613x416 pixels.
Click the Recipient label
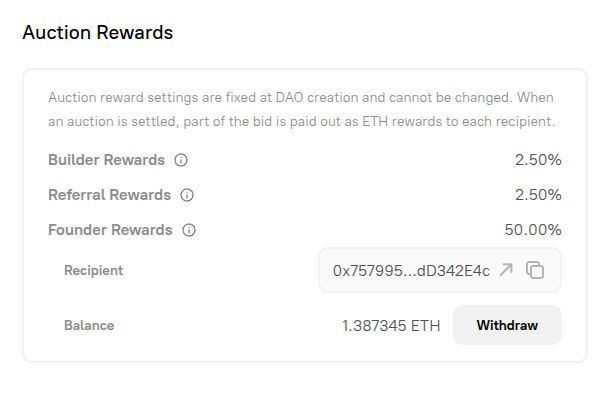tap(93, 270)
